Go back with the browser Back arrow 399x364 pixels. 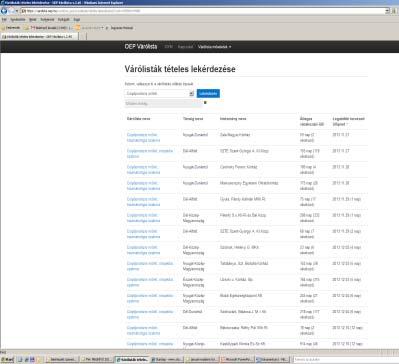coord(4,11)
